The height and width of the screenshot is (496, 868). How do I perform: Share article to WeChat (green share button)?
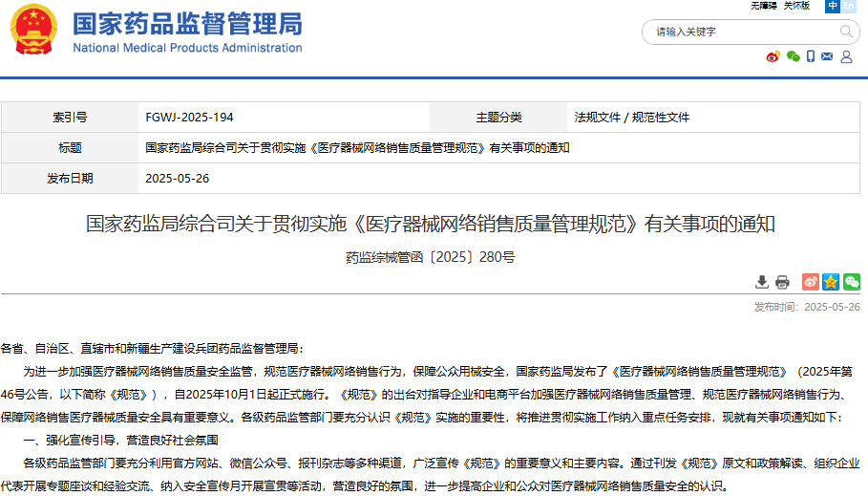(852, 282)
